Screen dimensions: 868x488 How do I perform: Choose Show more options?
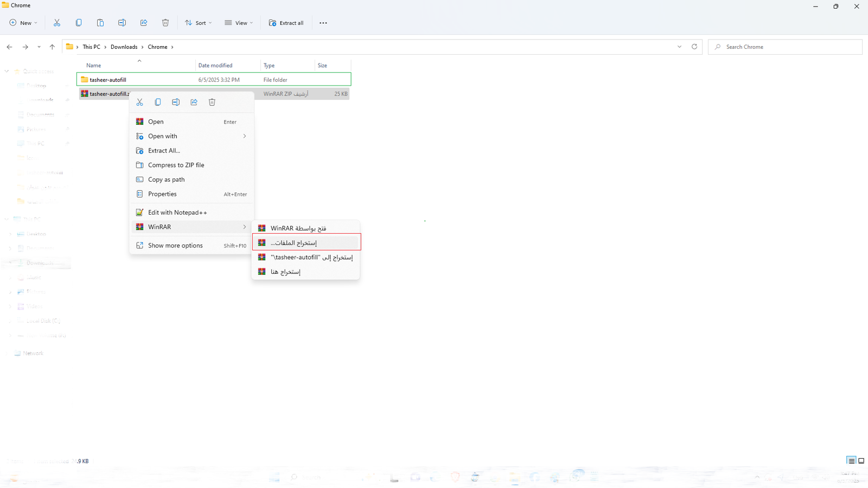coord(175,246)
